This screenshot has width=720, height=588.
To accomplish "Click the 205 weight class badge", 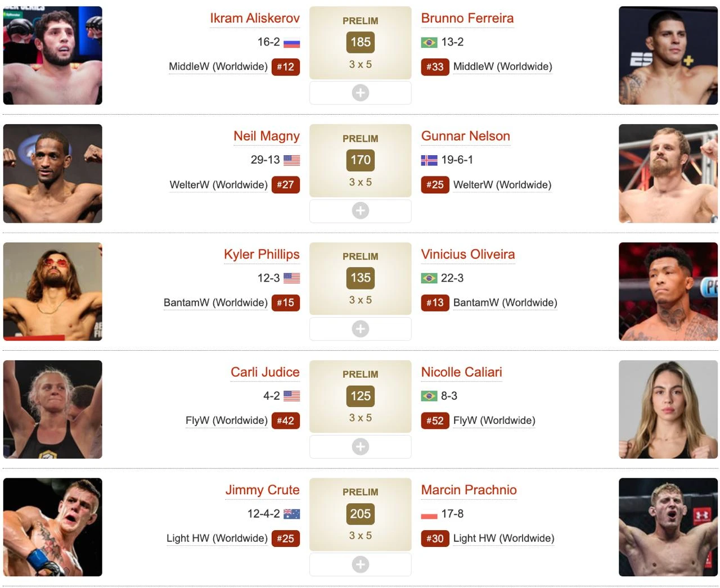I will click(x=361, y=514).
